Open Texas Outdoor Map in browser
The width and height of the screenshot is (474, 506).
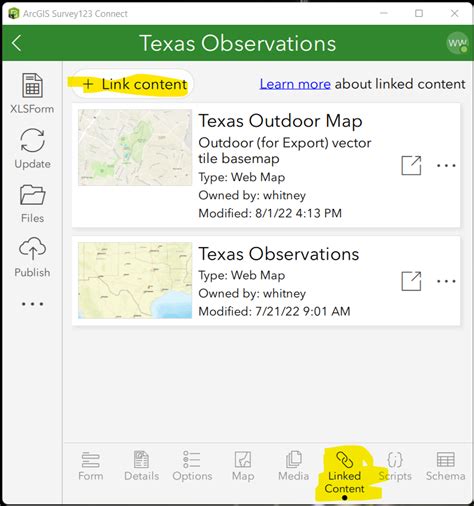tap(411, 165)
